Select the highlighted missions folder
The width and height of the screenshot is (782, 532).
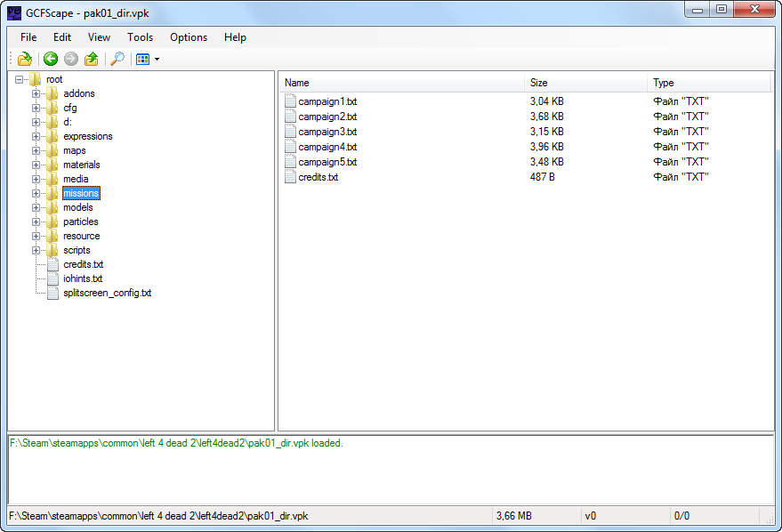pos(81,193)
